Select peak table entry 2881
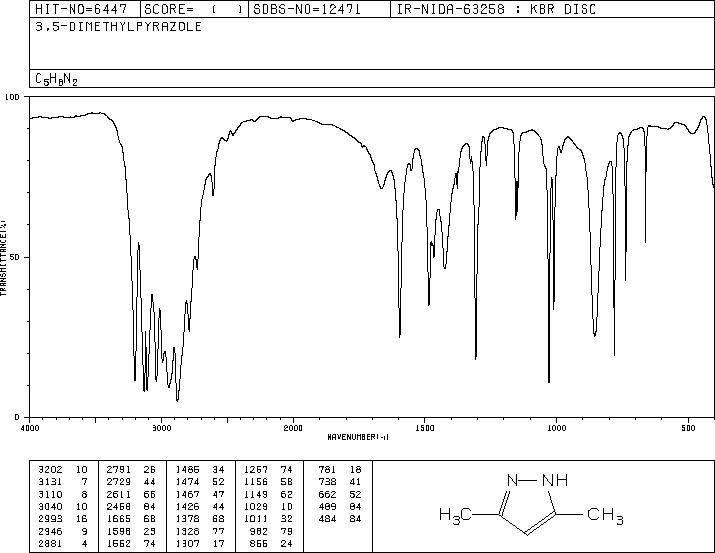Screen dimensions: 715x553 pos(50,543)
